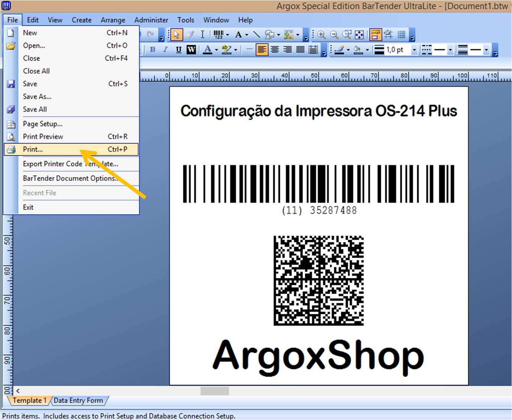Click the fit to window icon
The image size is (512, 420).
pyautogui.click(x=359, y=35)
